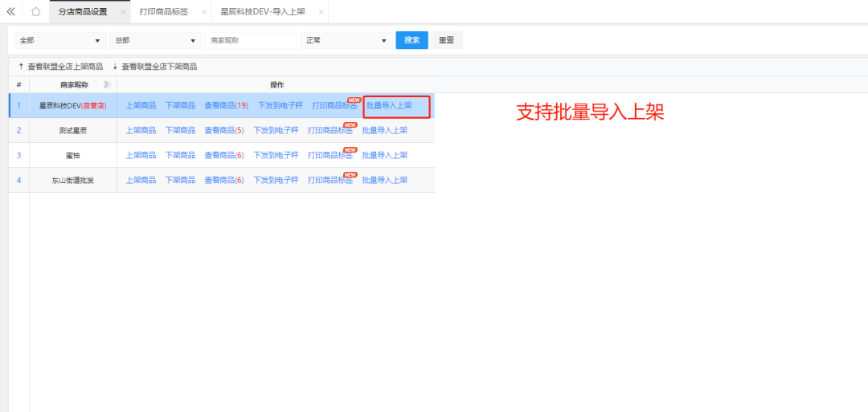This screenshot has height=412, width=868.
Task: Open the 全部 filter dropdown
Action: click(x=59, y=40)
